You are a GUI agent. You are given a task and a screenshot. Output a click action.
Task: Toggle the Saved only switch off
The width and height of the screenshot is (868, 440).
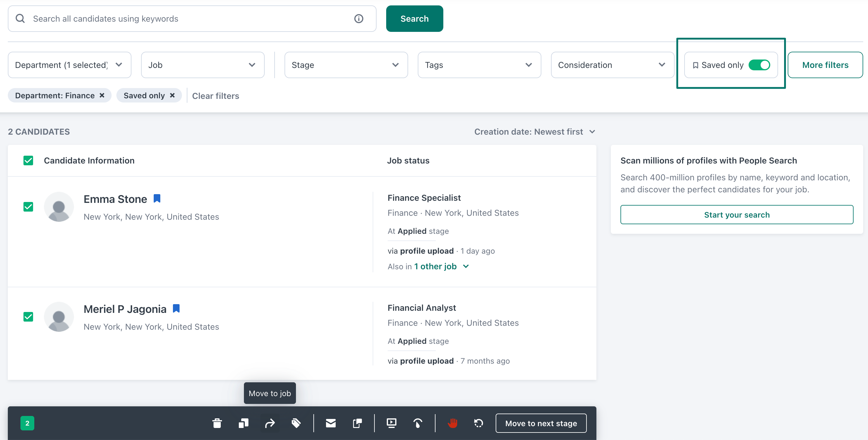click(759, 65)
